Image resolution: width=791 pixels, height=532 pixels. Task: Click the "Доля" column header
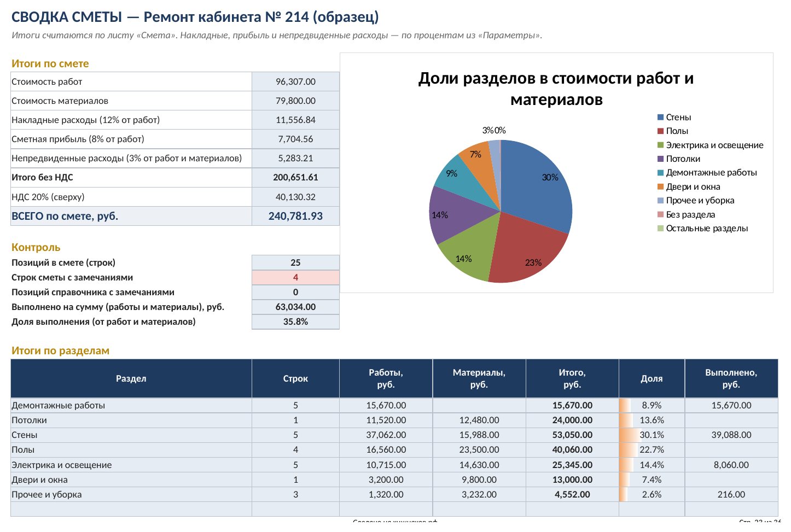[652, 378]
